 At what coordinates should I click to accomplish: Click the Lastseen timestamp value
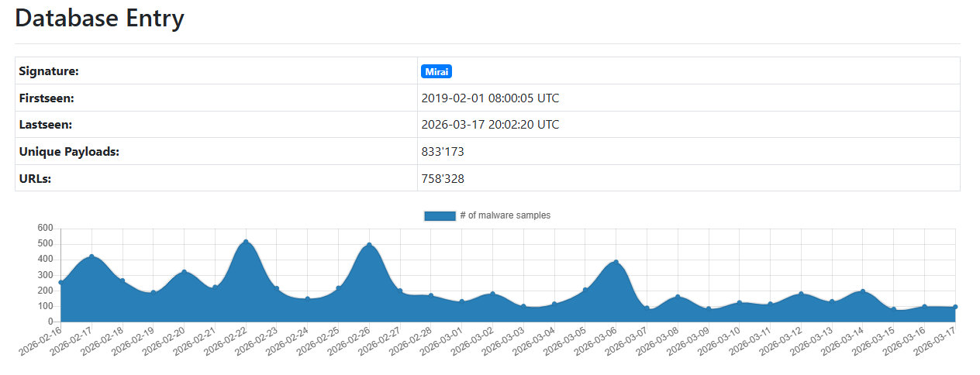[490, 125]
